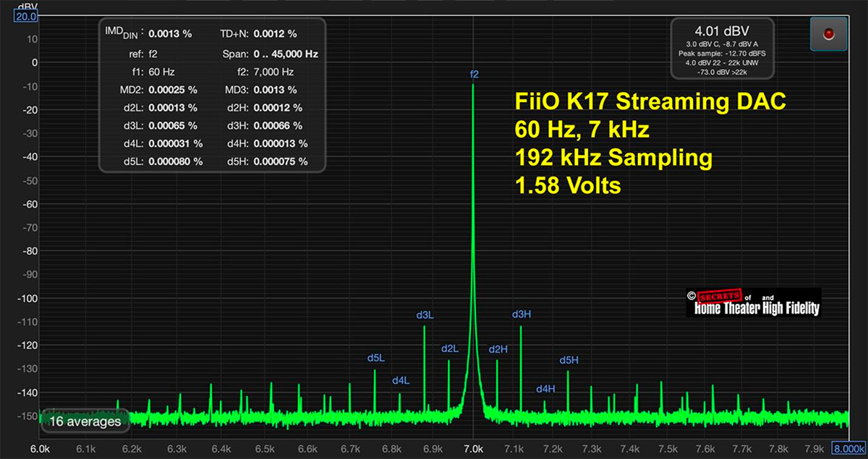Select the d4L distortion marker
The width and height of the screenshot is (868, 459).
(401, 380)
